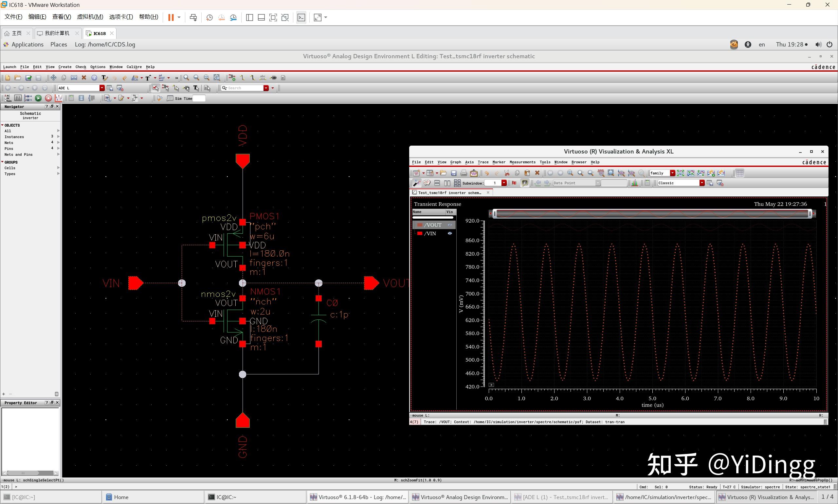
Task: Open the Launch menu
Action: coord(9,67)
